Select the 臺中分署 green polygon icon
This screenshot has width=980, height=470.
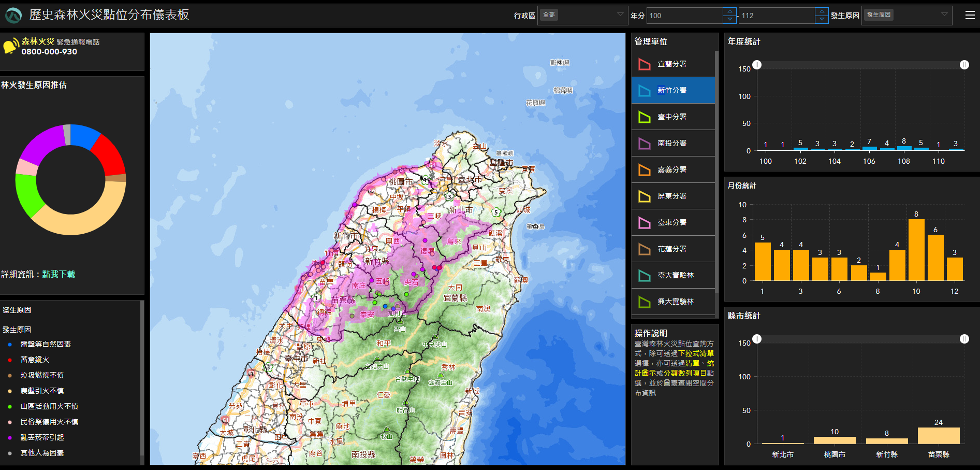coord(644,117)
